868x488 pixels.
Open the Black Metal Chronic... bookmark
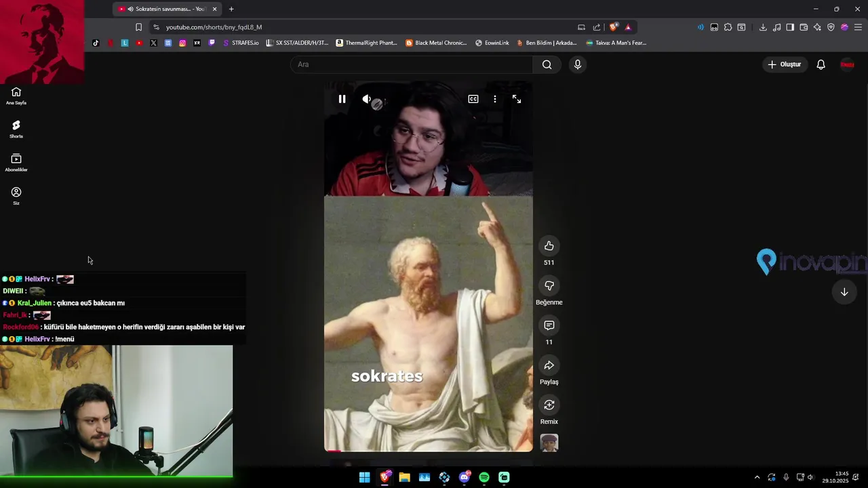tap(436, 43)
